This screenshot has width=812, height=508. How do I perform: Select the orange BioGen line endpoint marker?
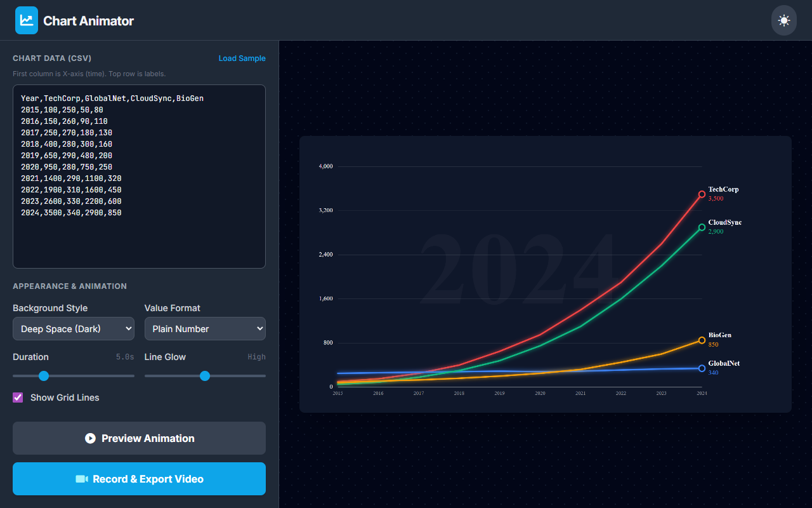point(702,340)
